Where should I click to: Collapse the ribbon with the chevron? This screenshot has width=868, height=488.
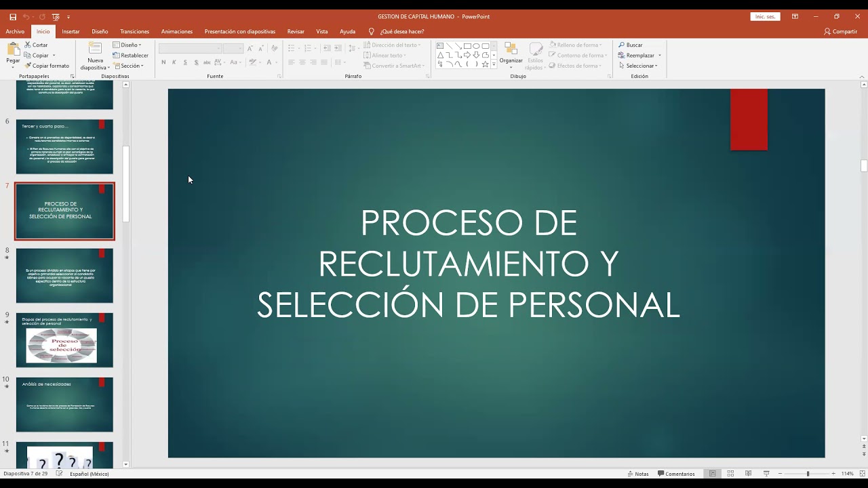[863, 77]
